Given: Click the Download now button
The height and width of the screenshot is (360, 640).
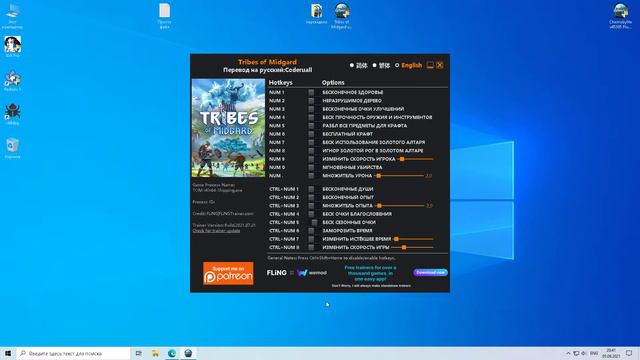Looking at the screenshot, I should pyautogui.click(x=430, y=273).
